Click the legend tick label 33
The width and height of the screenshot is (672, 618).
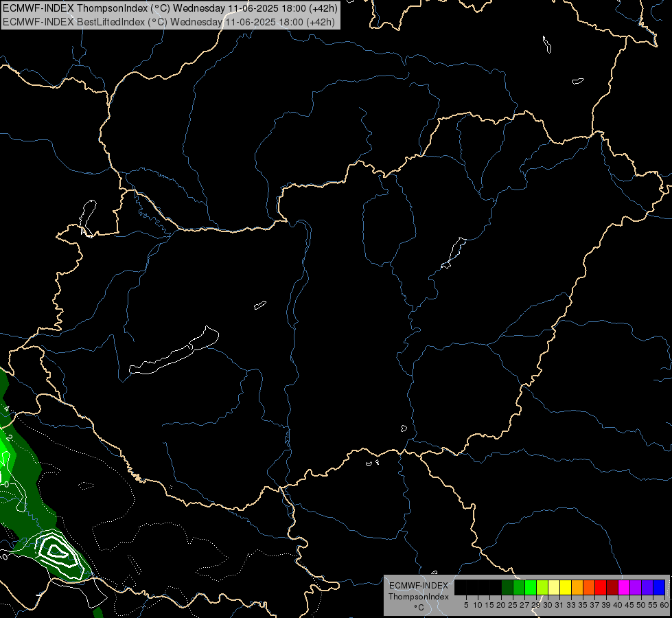(x=571, y=605)
